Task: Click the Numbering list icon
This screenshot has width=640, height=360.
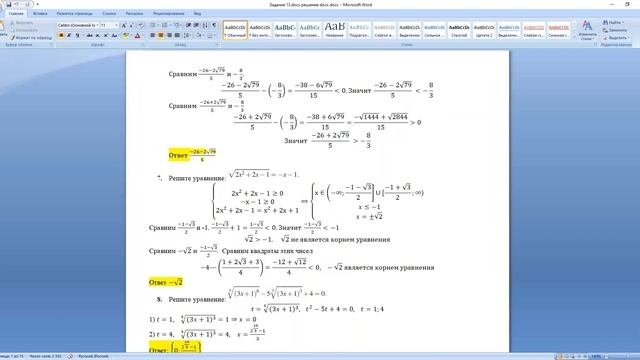Action: coord(164,25)
